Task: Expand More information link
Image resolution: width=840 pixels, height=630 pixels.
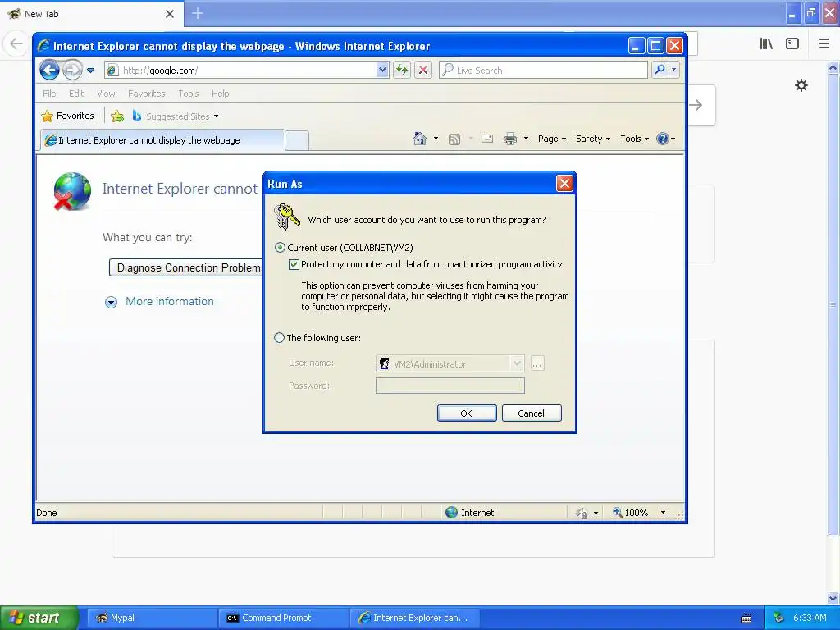Action: coord(169,302)
